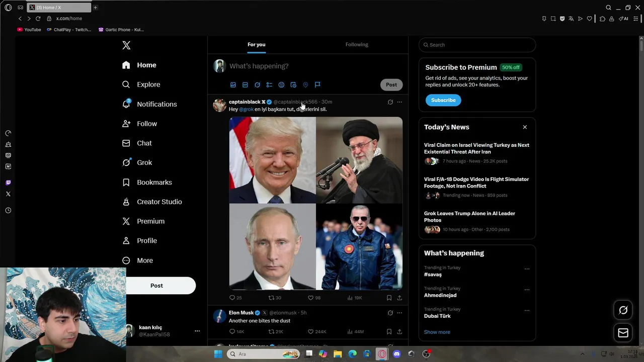Viewport: 644px width, 362px height.
Task: Click the Grok enhance icon in the composer
Action: point(257,85)
